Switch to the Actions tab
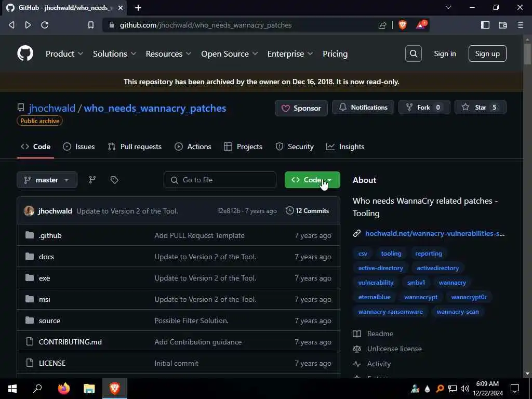Viewport: 532px width, 399px height. pyautogui.click(x=193, y=147)
